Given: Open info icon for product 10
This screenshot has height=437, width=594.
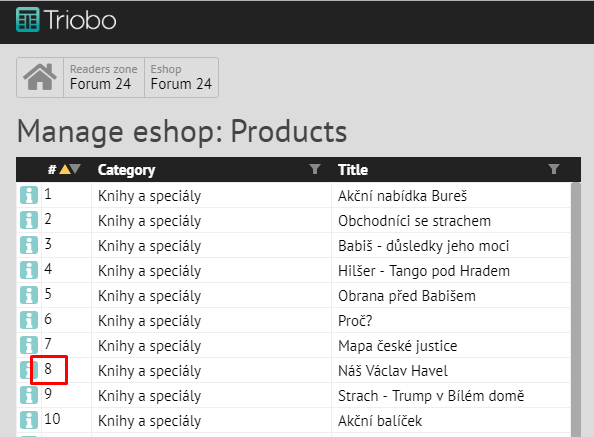Looking at the screenshot, I should 29,420.
